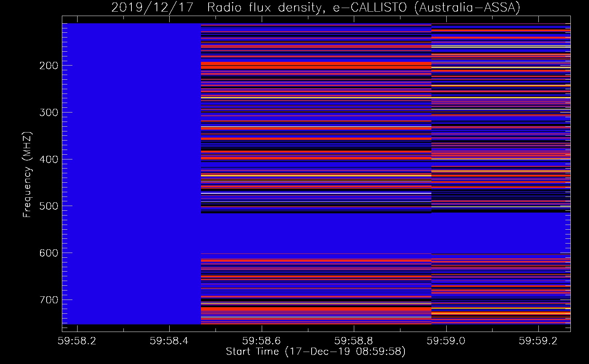Click the 400 frequency tick label

[49, 159]
